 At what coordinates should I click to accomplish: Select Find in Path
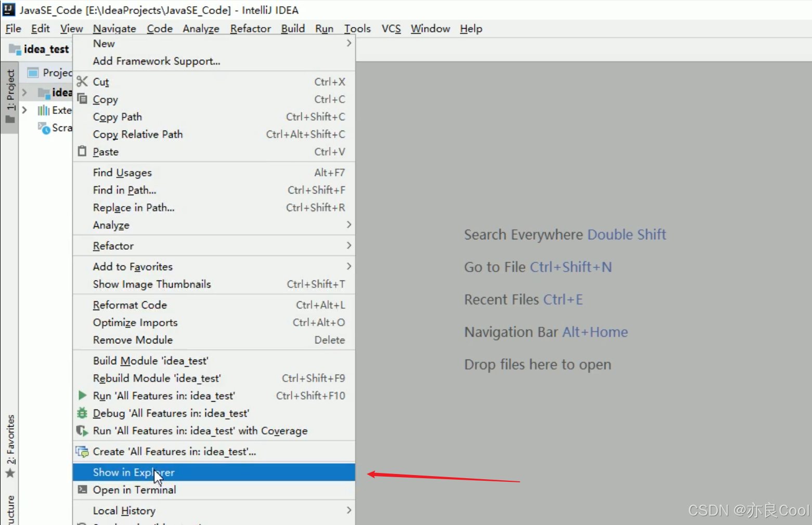tap(214, 190)
